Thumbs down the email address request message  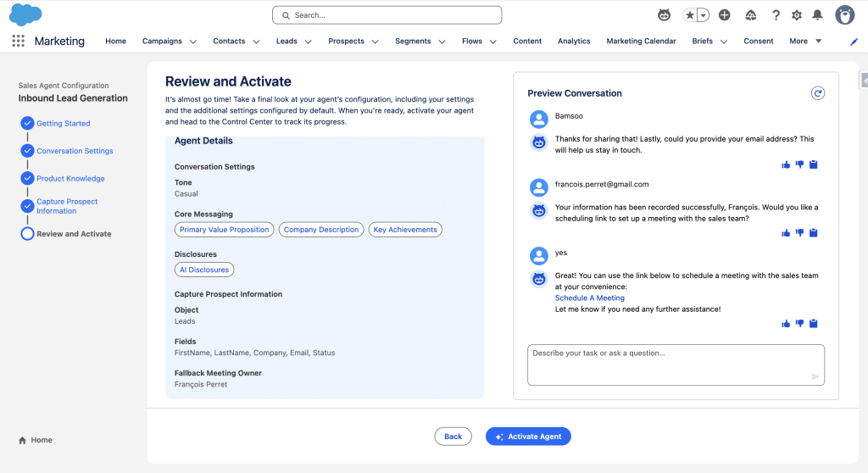(x=799, y=164)
